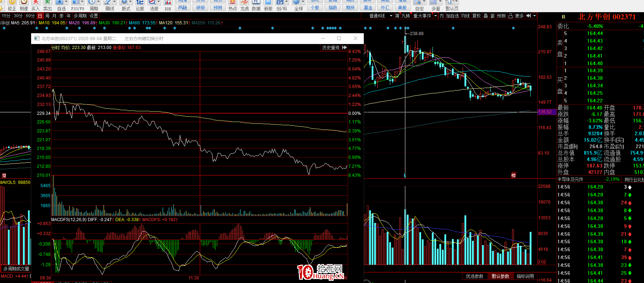Expand the F10/F9 dropdown arrow
644x283 pixels.
click(82, 2)
